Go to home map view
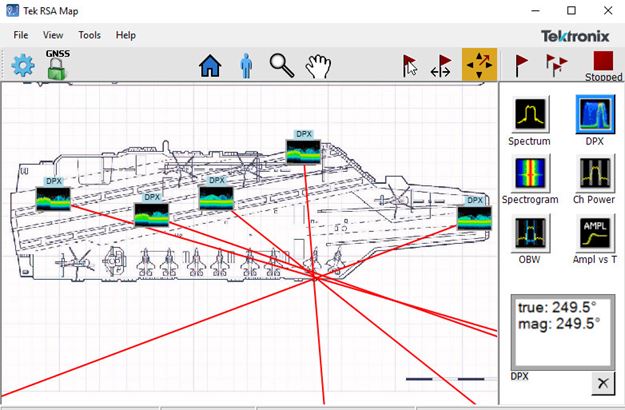This screenshot has width=625, height=410. [210, 66]
